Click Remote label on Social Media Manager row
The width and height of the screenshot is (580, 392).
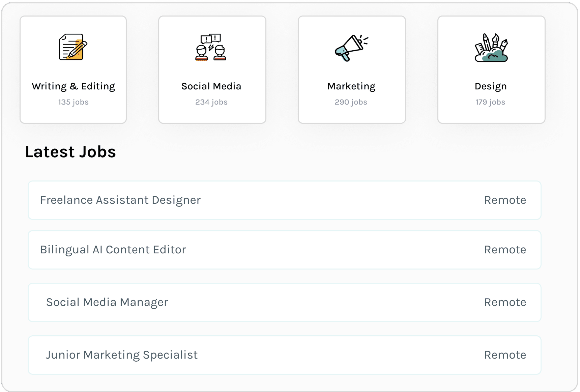[x=505, y=302]
